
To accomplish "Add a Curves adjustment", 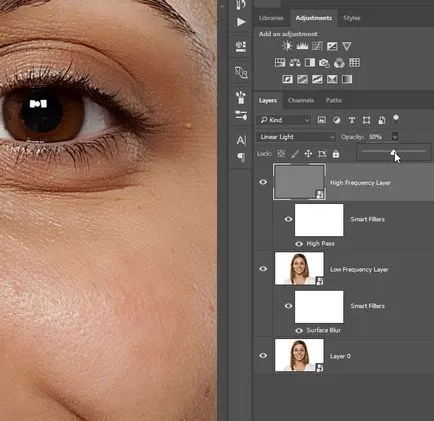I will (317, 46).
